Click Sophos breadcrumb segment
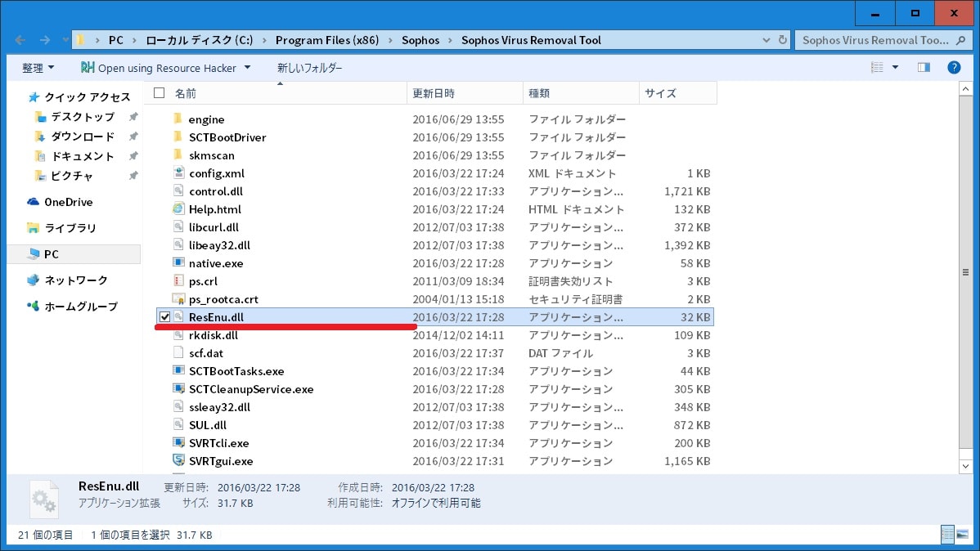This screenshot has width=980, height=551. click(420, 40)
